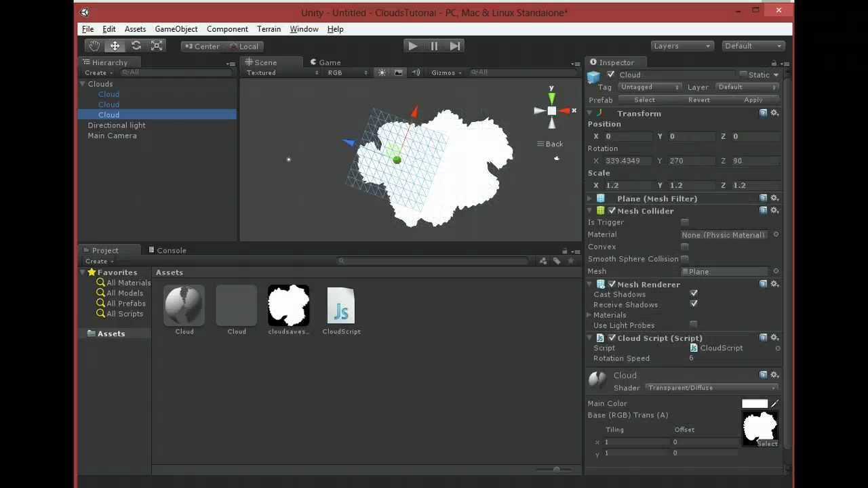The height and width of the screenshot is (488, 868).
Task: Open Transform component help book icon
Action: click(763, 113)
